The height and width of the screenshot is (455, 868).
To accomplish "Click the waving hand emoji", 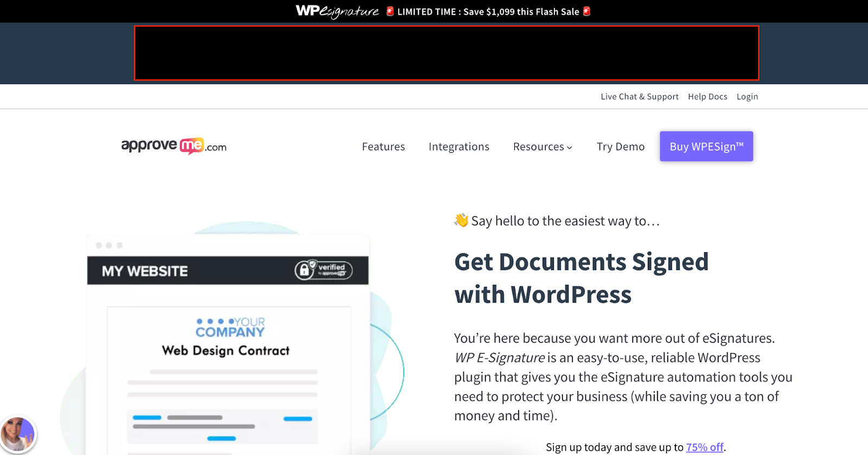I will [x=461, y=220].
